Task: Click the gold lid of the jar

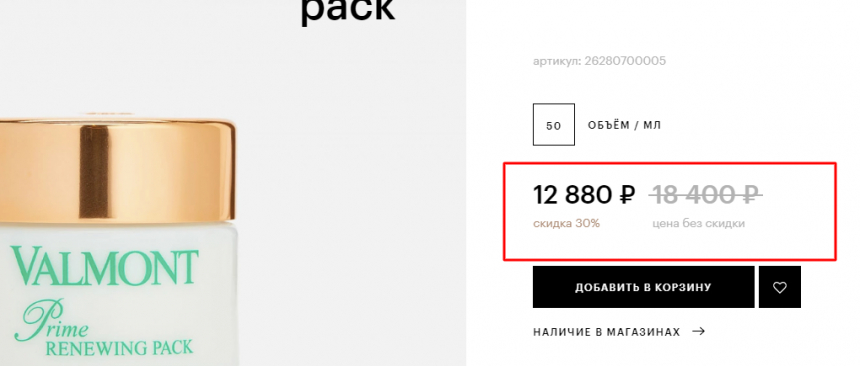Action: tap(117, 169)
